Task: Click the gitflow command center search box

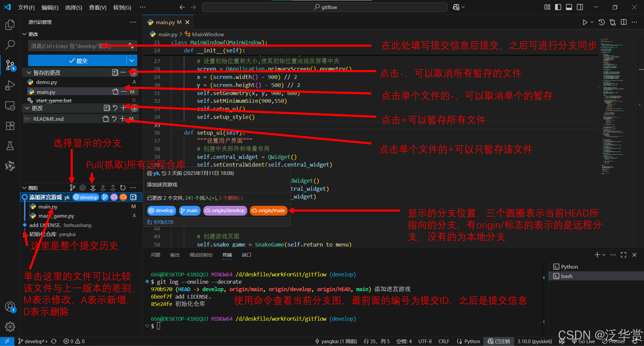Action: click(x=325, y=7)
